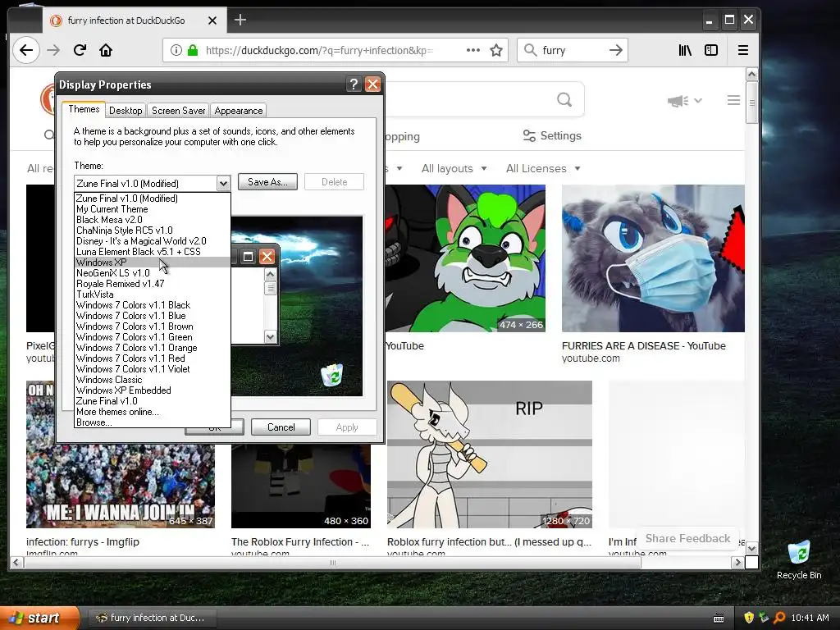This screenshot has height=630, width=840.
Task: Open the Firefox hamburger menu
Action: point(742,50)
